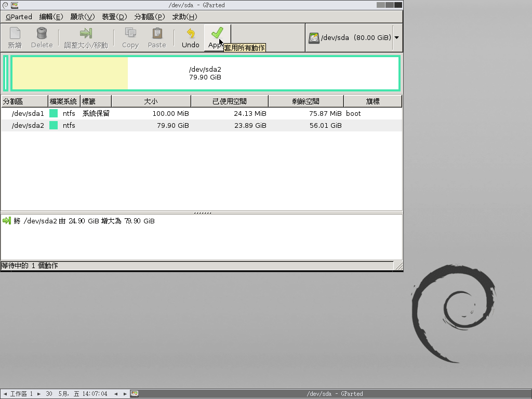This screenshot has width=532, height=399.
Task: Switch to next workspace using the taskbar arrow
Action: (x=39, y=394)
